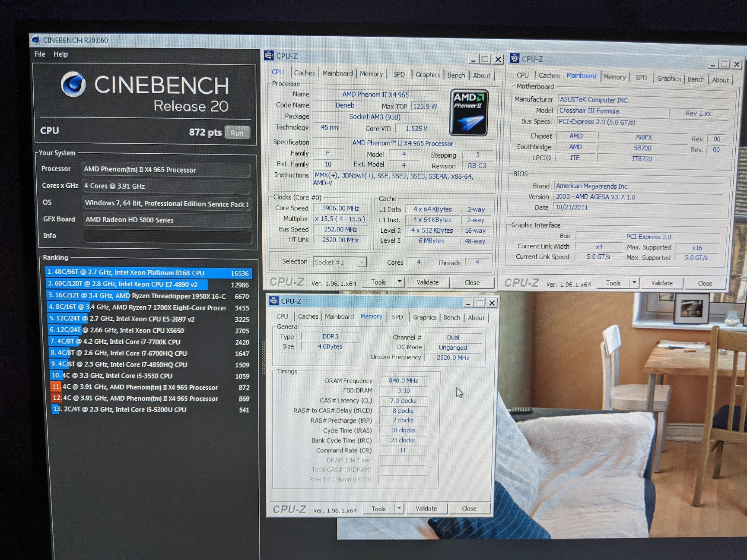Close the CPU-Z CPU window with X
The height and width of the screenshot is (560, 747).
pos(498,60)
